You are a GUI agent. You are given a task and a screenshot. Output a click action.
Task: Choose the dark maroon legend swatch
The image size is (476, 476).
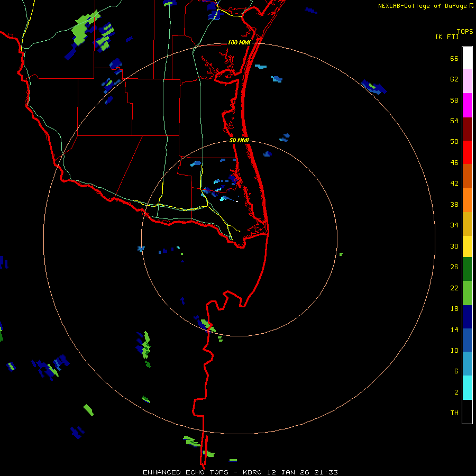pyautogui.click(x=467, y=129)
